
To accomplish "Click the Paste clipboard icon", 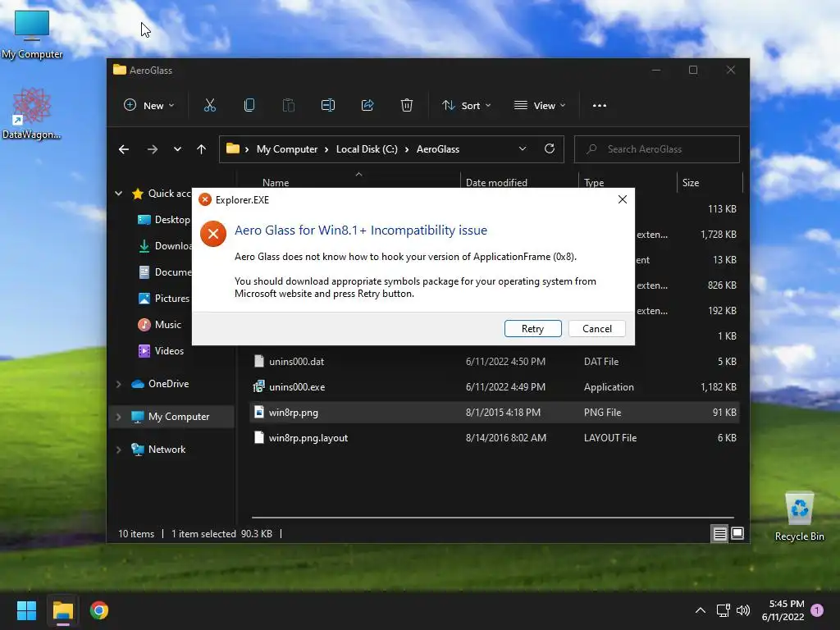I will pyautogui.click(x=288, y=106).
